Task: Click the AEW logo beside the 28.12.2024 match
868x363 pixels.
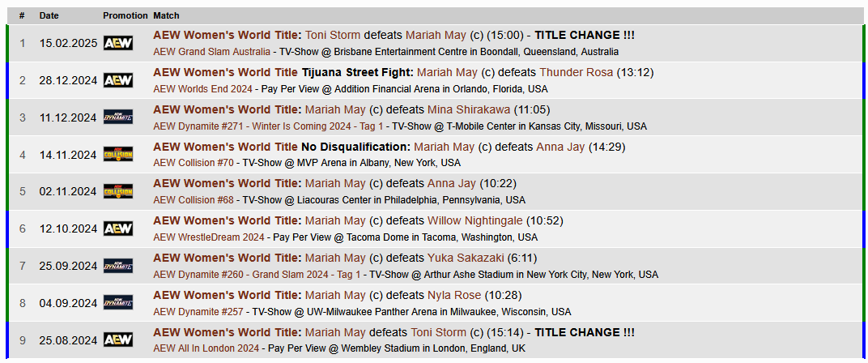Action: pos(118,80)
